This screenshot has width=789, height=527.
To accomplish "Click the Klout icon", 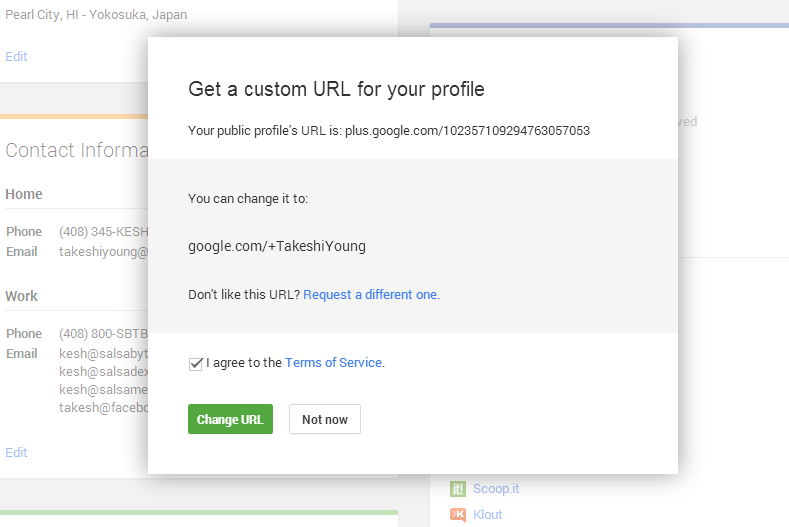I will pyautogui.click(x=457, y=514).
